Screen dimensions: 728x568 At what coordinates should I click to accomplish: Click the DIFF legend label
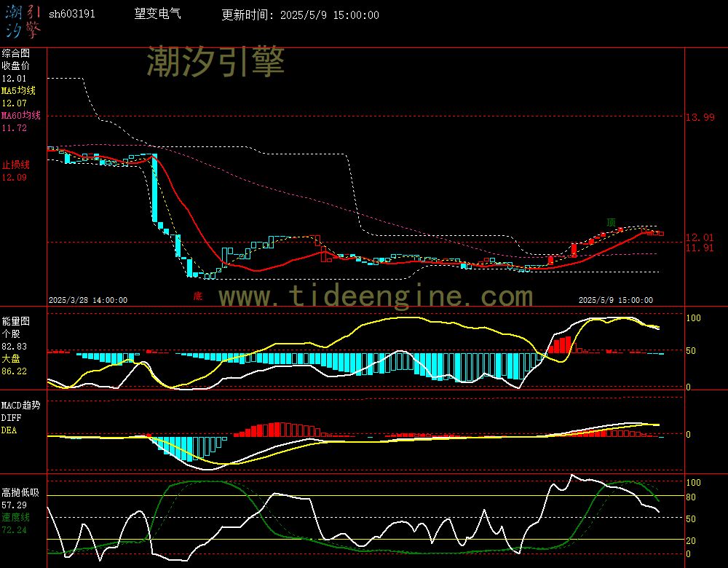tap(11, 417)
